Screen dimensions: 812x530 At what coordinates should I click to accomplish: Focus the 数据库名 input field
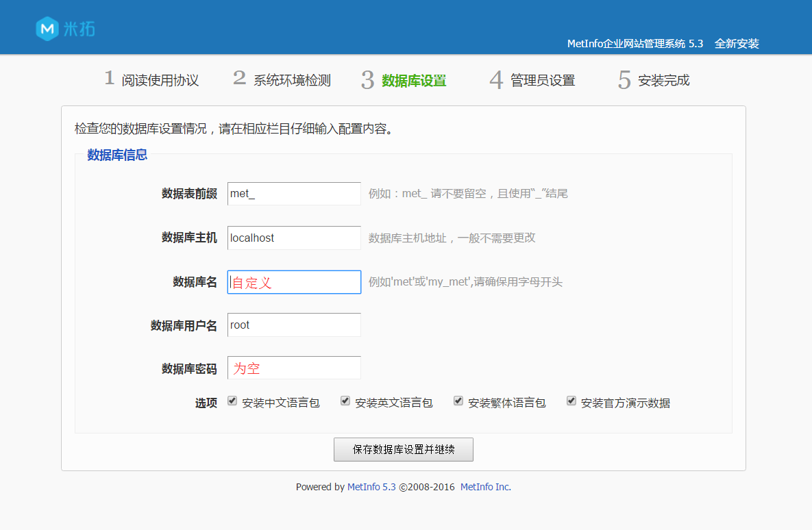[x=294, y=282]
